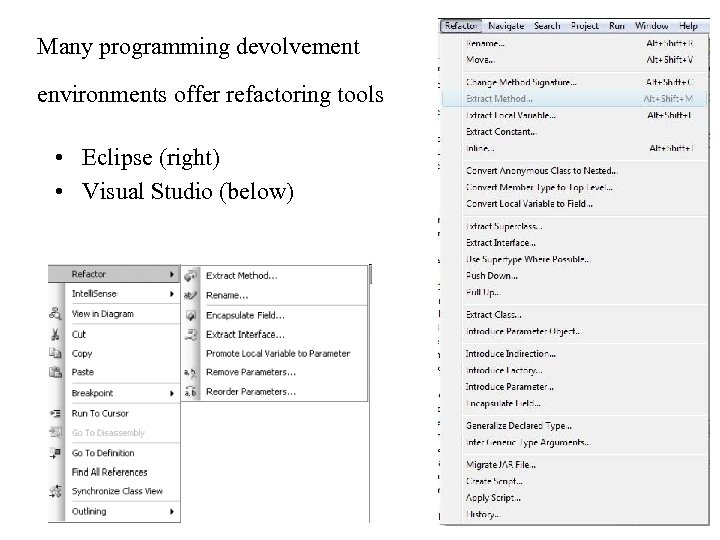The width and height of the screenshot is (720, 540).
Task: Choose Change Method Signature...
Action: tap(574, 82)
